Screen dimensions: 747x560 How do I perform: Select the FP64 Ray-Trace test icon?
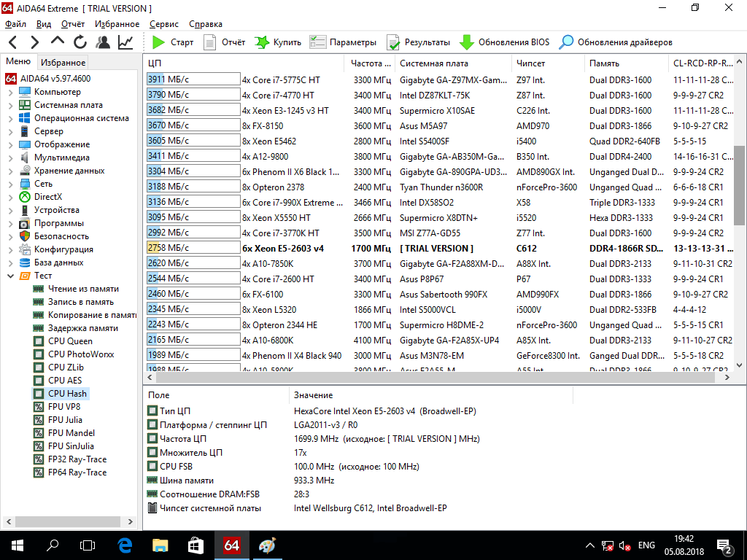[39, 472]
